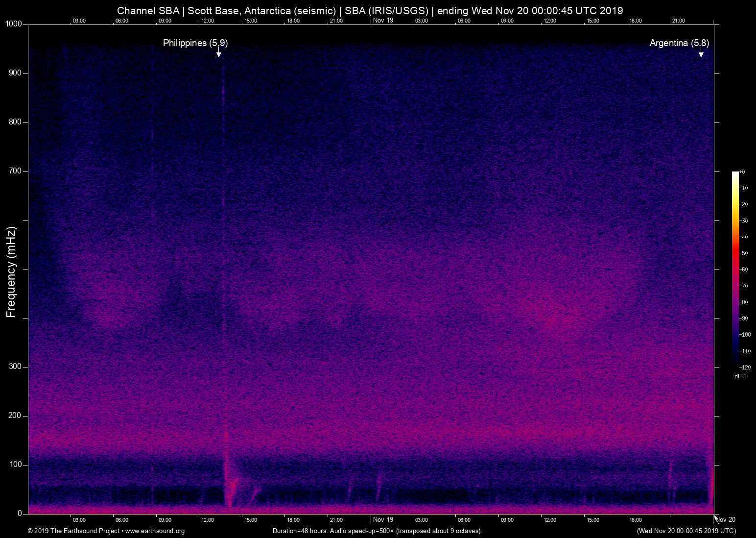Click the timestamp text in bottom-right footer
The image size is (756, 538).
point(686,531)
